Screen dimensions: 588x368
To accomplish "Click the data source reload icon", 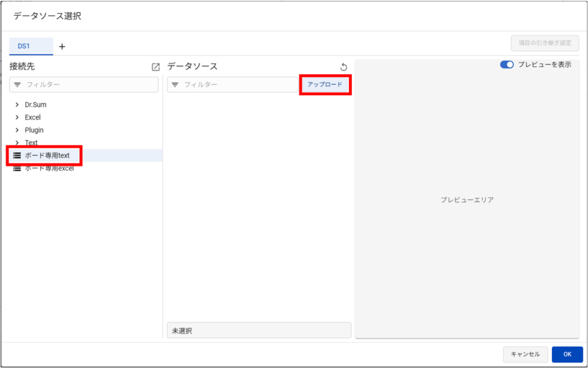I will tap(343, 67).
